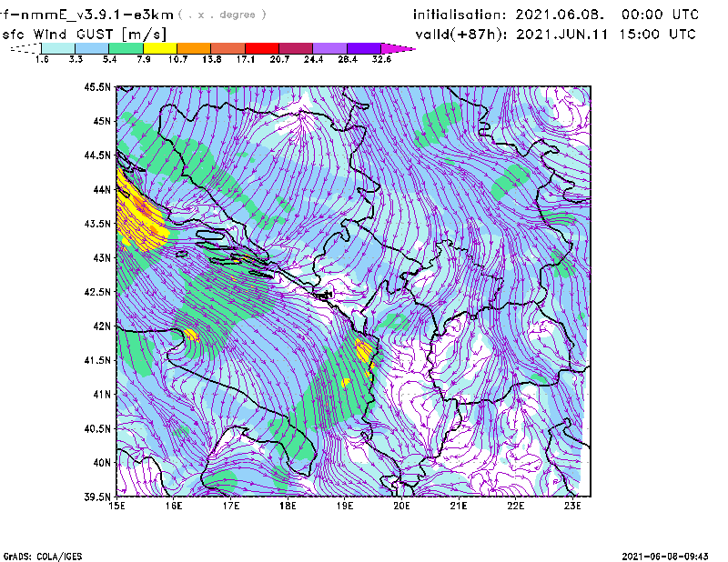728x562 pixels.
Task: Select the violet 28.4–32.6 legend swatch
Action: [364, 48]
